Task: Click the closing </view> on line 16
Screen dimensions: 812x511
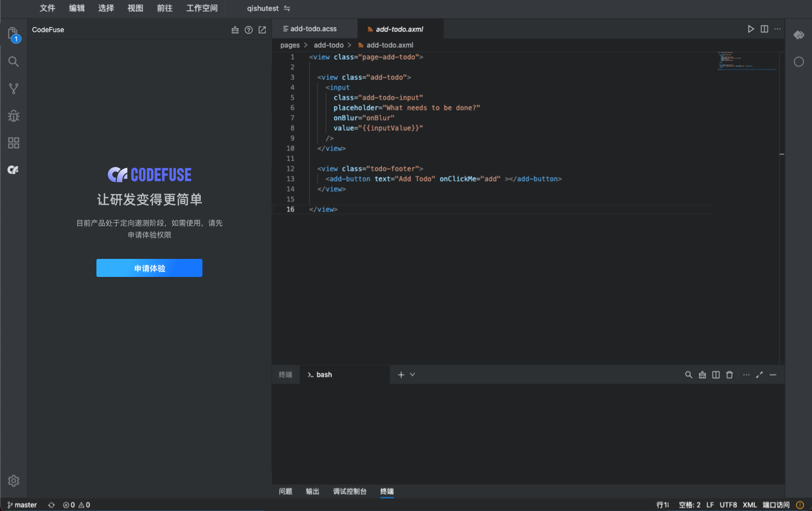Action: (x=323, y=209)
